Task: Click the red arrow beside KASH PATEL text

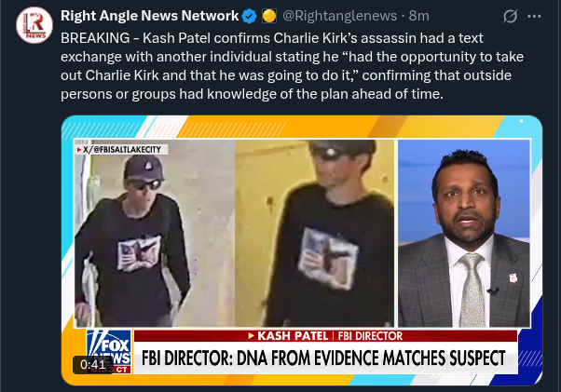Action: (252, 336)
